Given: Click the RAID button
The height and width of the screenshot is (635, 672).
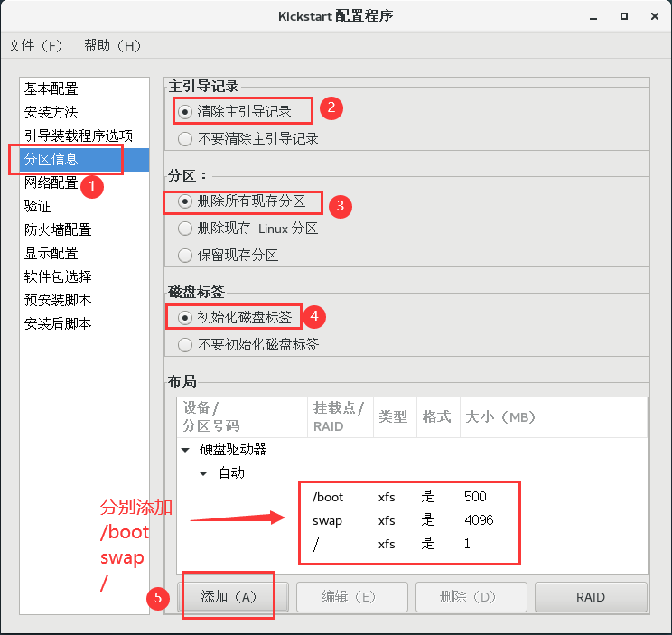Looking at the screenshot, I should [591, 597].
